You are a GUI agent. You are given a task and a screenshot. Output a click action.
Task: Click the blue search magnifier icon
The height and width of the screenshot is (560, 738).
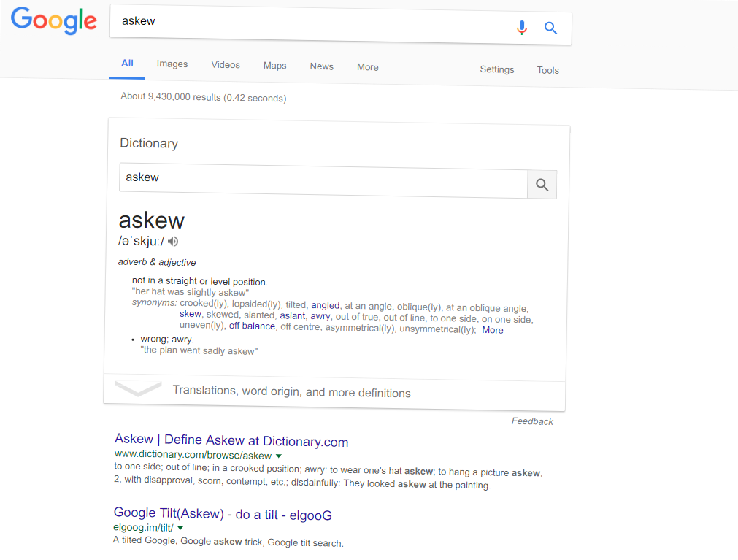tap(551, 28)
